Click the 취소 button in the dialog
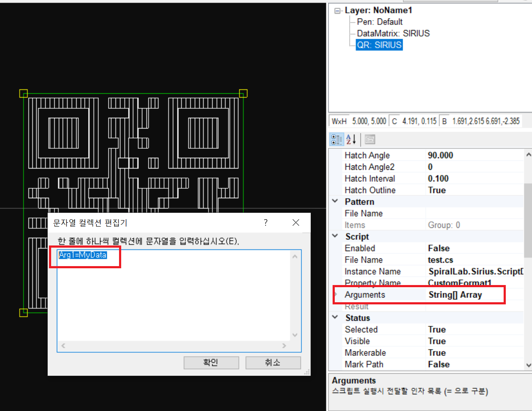This screenshot has height=411, width=532. click(273, 362)
